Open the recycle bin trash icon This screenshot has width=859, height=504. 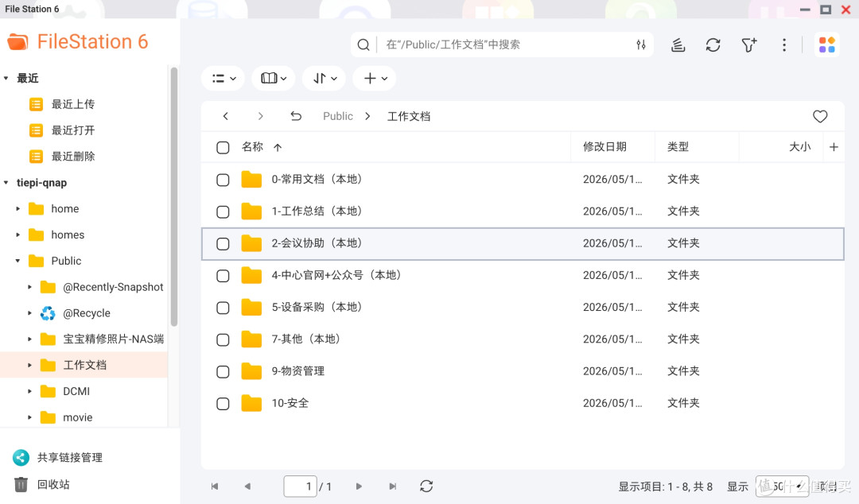point(21,484)
